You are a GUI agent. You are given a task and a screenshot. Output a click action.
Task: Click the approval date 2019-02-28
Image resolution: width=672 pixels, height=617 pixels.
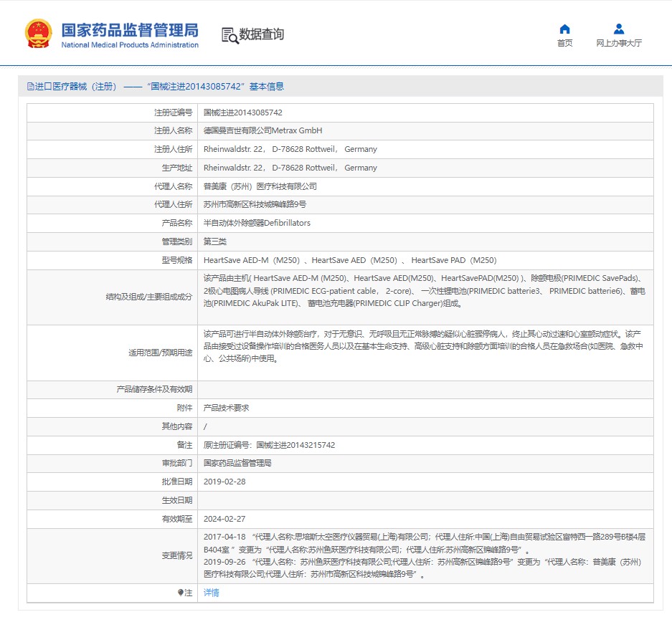click(224, 482)
